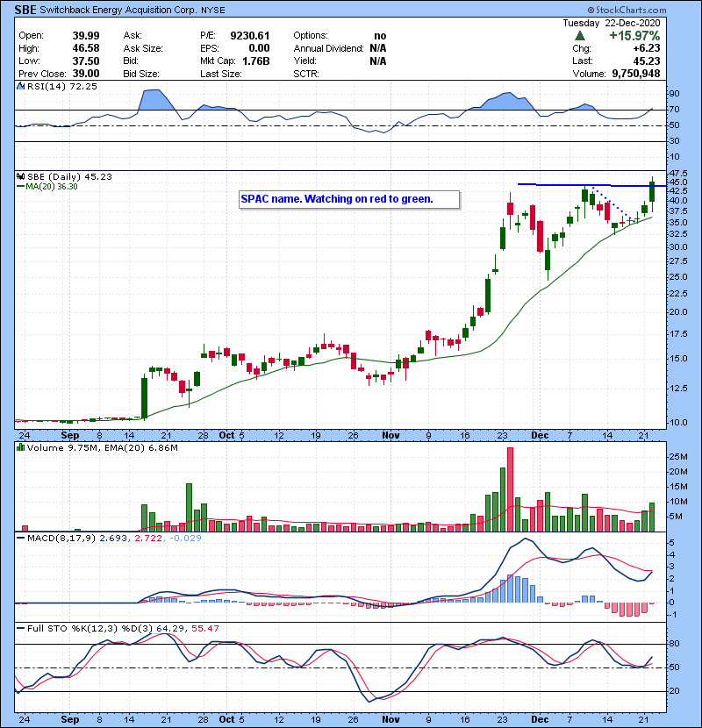Click the Chg value +6.23
Viewport: 702px width, 728px height.
[647, 48]
